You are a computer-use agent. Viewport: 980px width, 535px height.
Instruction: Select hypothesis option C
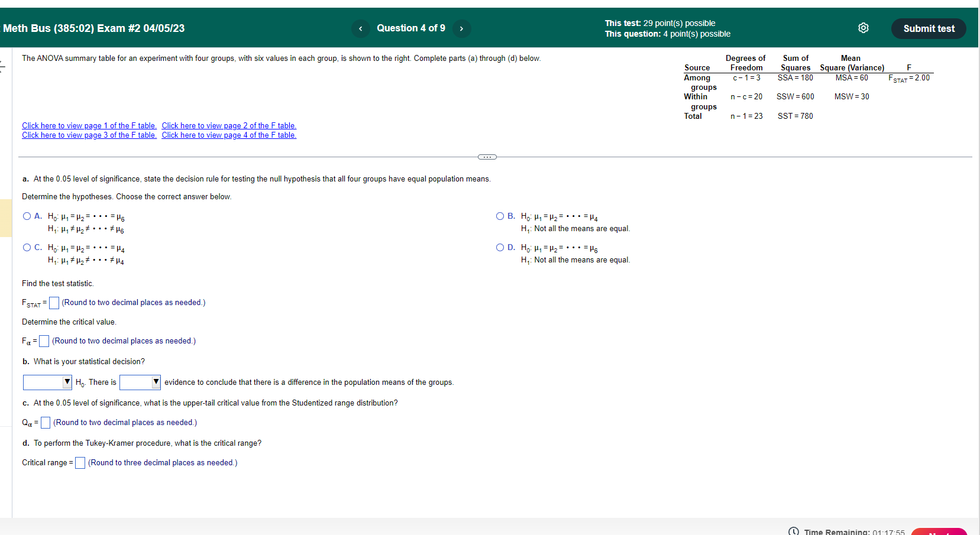[27, 248]
